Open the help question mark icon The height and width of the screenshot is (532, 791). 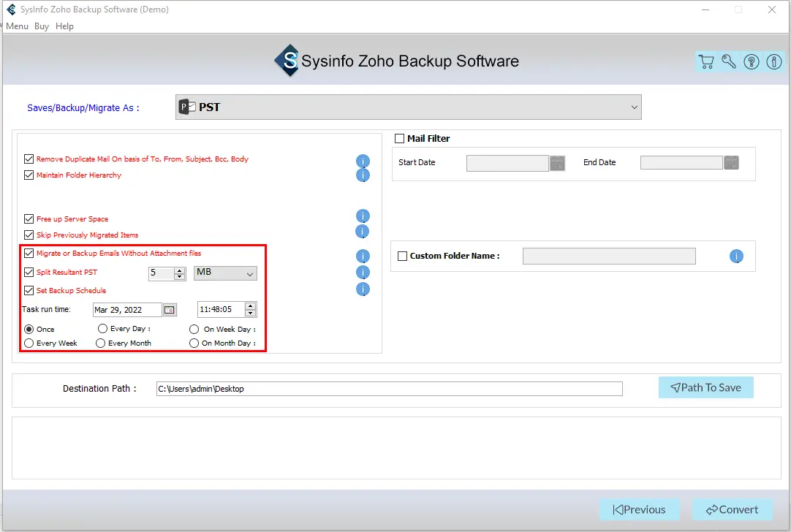click(x=751, y=62)
